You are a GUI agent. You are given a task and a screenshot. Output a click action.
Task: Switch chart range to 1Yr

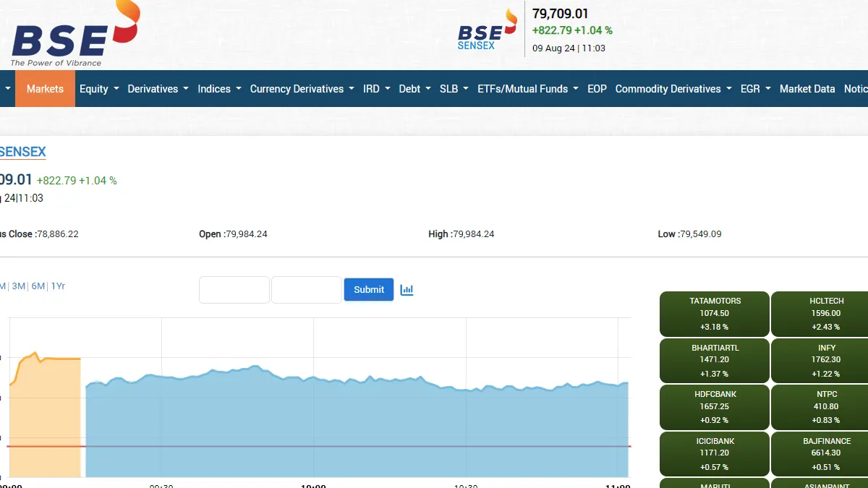click(x=58, y=286)
